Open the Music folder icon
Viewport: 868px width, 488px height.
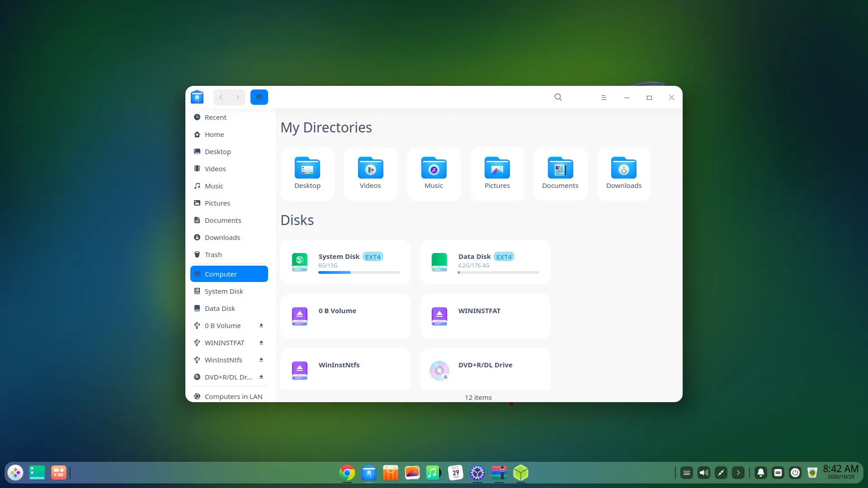[434, 169]
